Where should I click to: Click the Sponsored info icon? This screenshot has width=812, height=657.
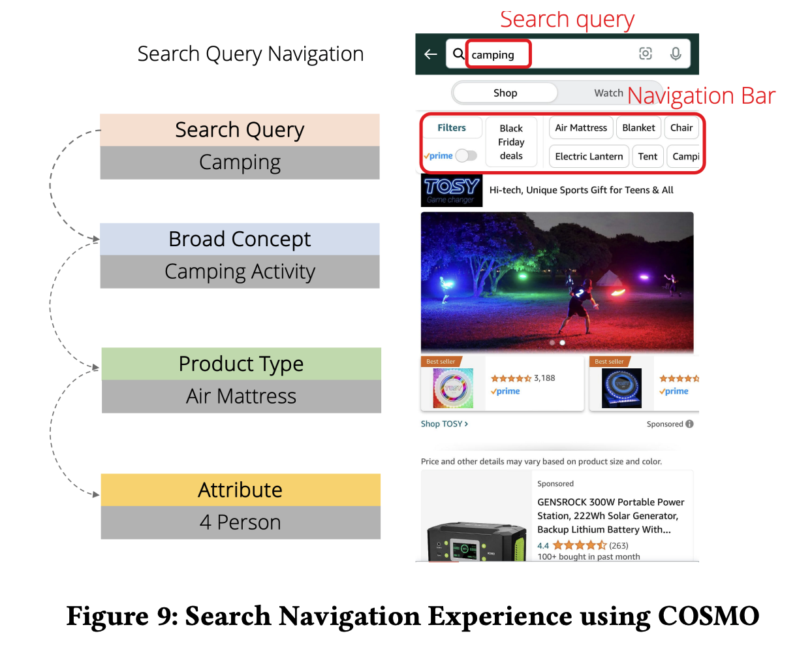(690, 424)
